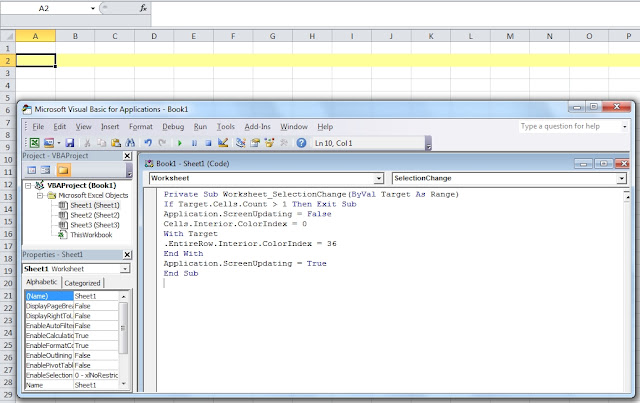Image resolution: width=640 pixels, height=403 pixels.
Task: Open the Run menu
Action: [x=200, y=127]
